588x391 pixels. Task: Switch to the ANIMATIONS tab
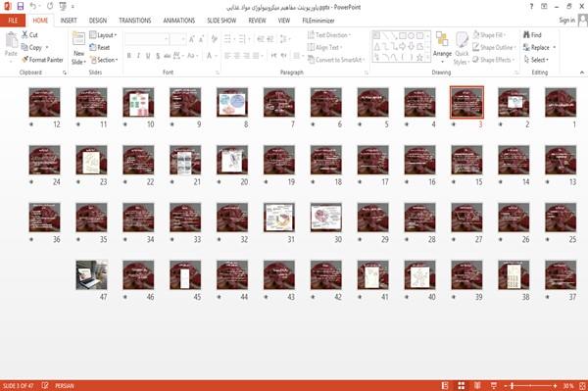pyautogui.click(x=179, y=21)
